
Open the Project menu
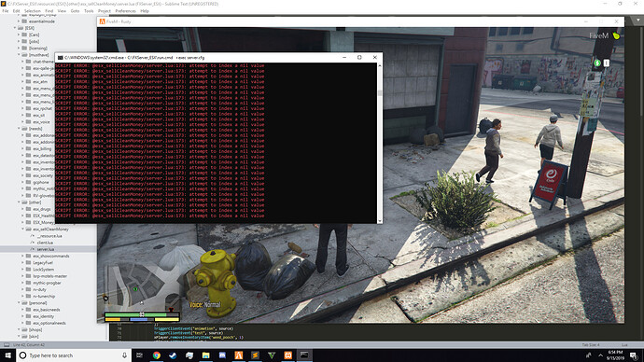click(x=105, y=11)
